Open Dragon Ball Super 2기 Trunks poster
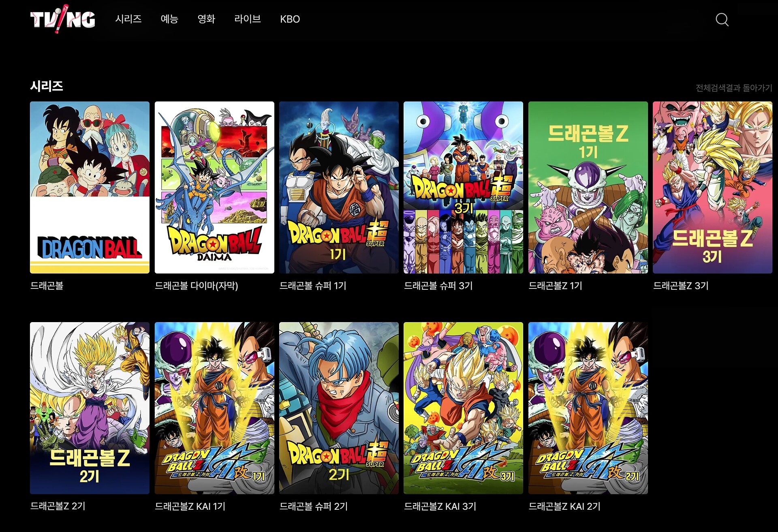The height and width of the screenshot is (532, 778). point(339,408)
